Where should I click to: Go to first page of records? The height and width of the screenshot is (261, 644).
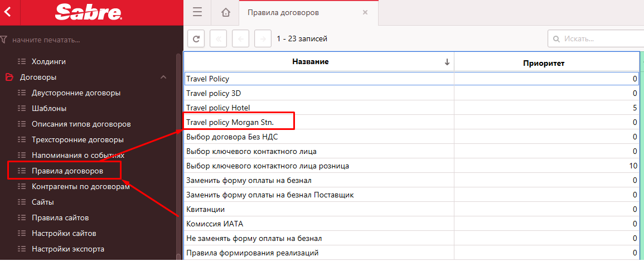218,39
